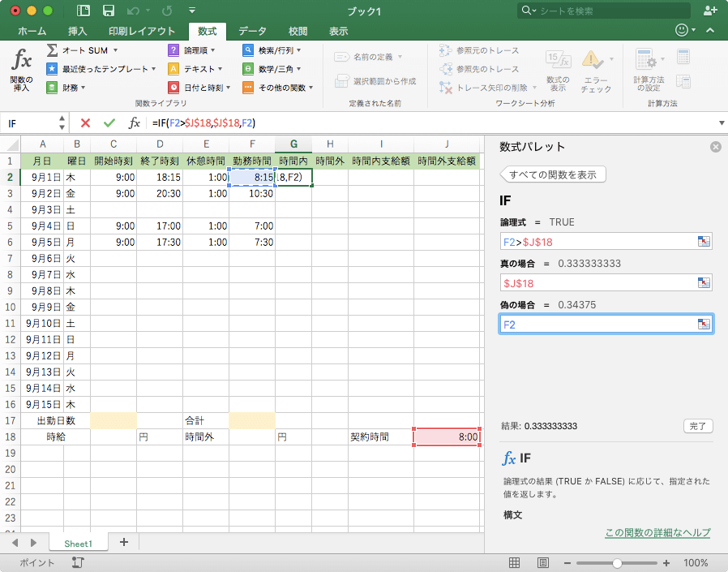
Task: Open the 印刷レイアウト tab
Action: [142, 31]
